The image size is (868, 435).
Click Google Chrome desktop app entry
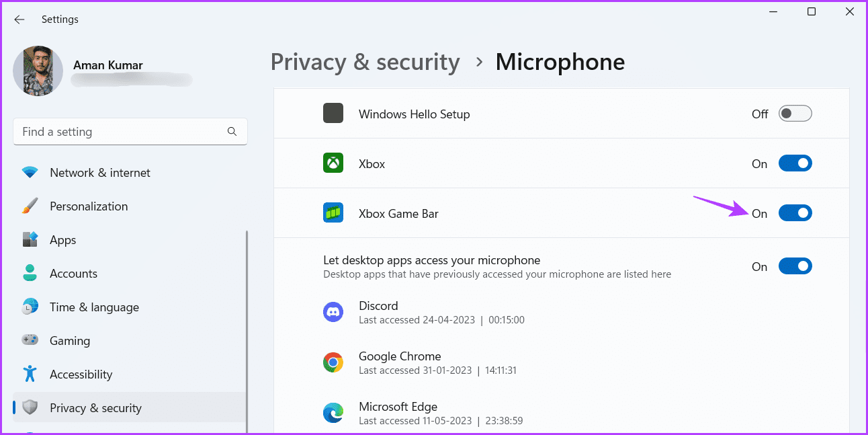click(561, 363)
